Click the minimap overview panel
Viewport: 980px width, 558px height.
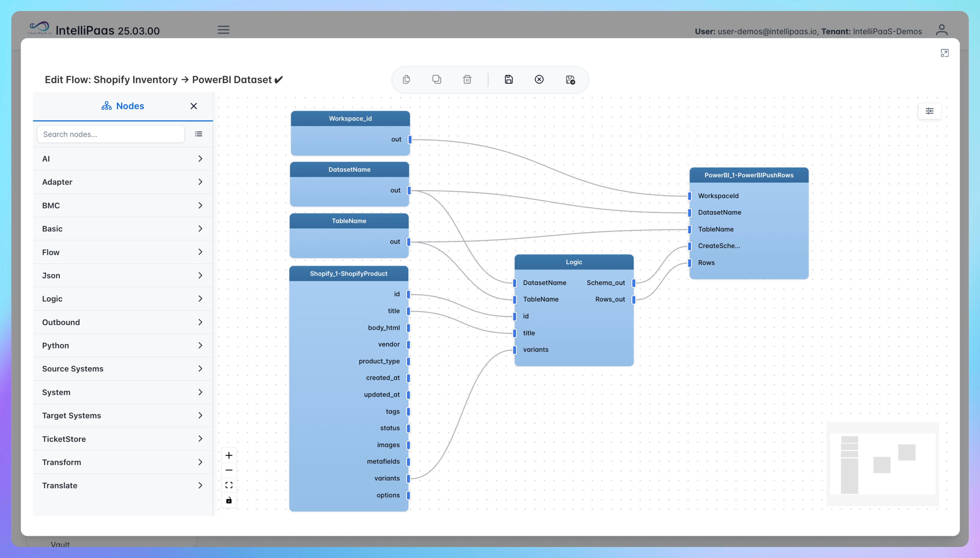pyautogui.click(x=882, y=464)
